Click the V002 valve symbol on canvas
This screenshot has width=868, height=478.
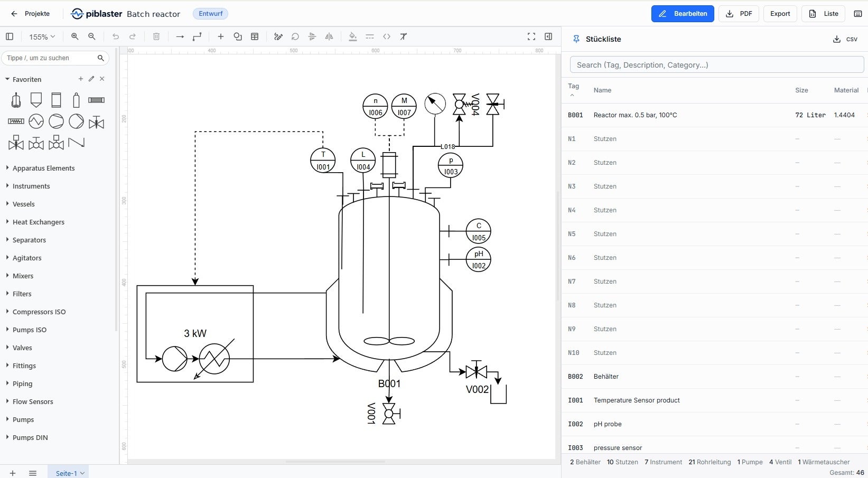(477, 371)
